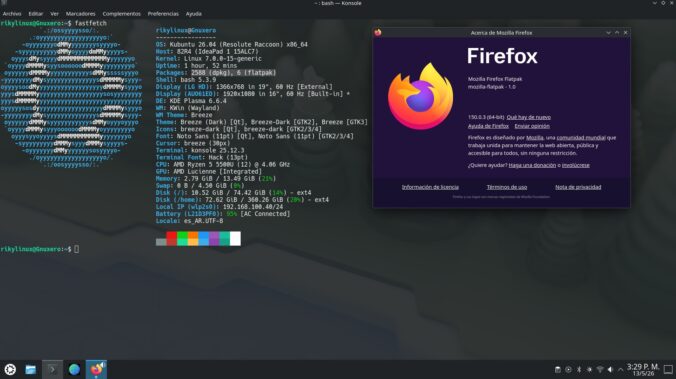
Task: Click the 'Enviar opinión' link
Action: (x=532, y=126)
